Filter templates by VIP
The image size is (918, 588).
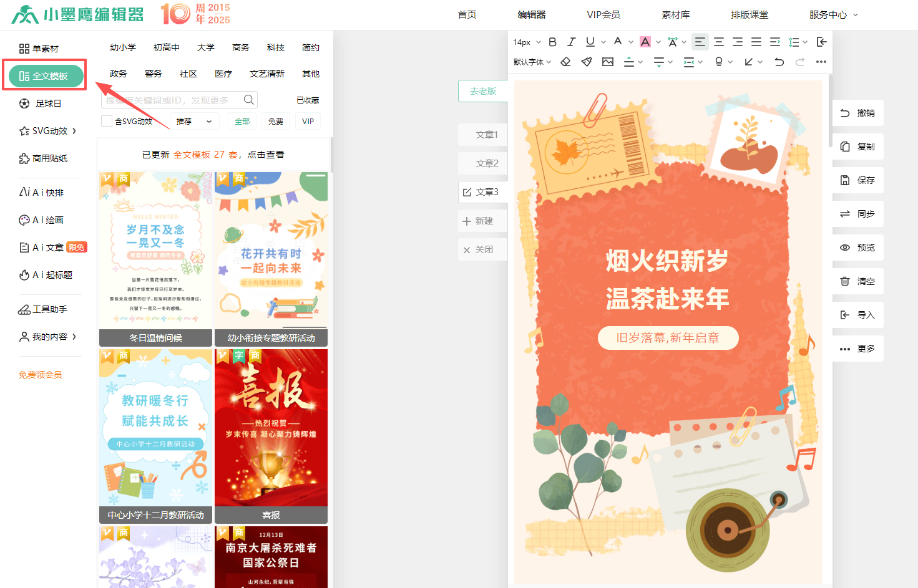(308, 122)
